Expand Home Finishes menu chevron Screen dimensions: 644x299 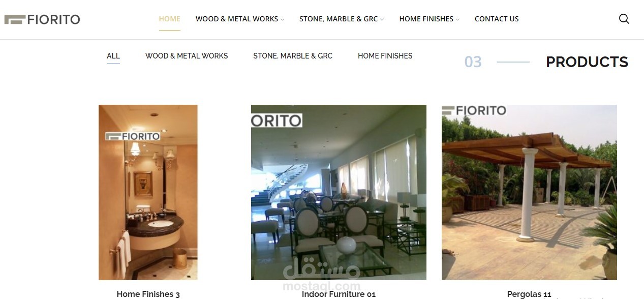(x=457, y=19)
